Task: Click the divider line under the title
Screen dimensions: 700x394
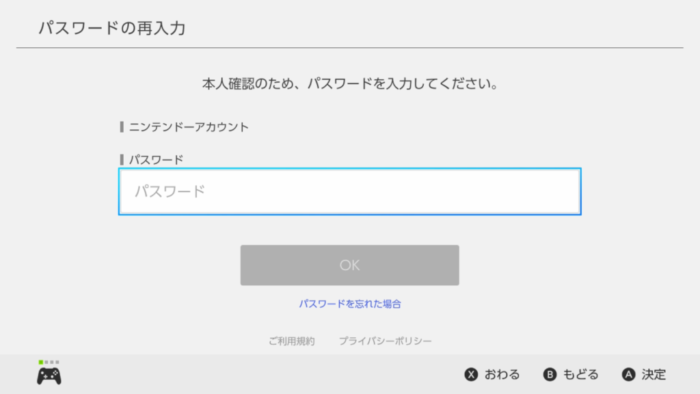Action: pos(350,47)
